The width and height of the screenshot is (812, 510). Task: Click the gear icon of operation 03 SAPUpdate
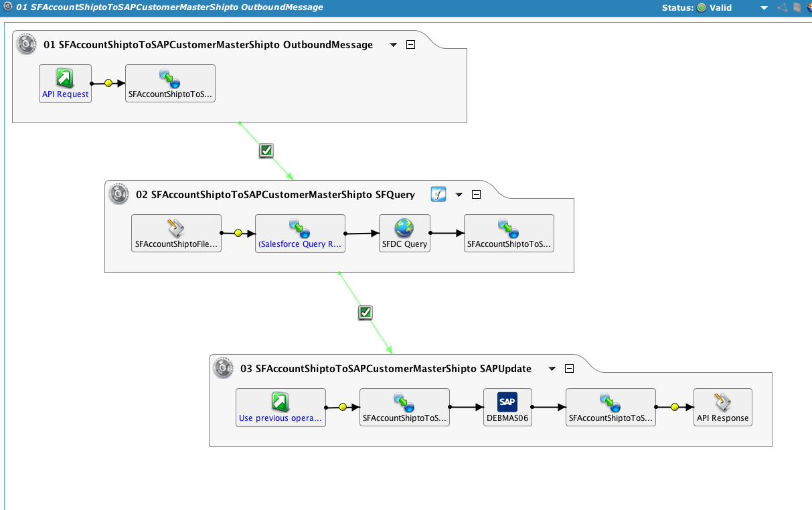(224, 368)
